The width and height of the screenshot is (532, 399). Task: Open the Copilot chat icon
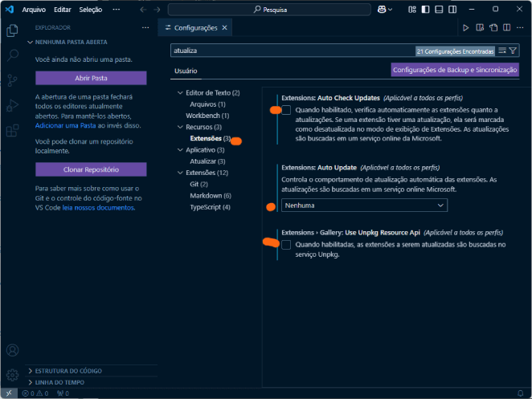click(x=382, y=10)
